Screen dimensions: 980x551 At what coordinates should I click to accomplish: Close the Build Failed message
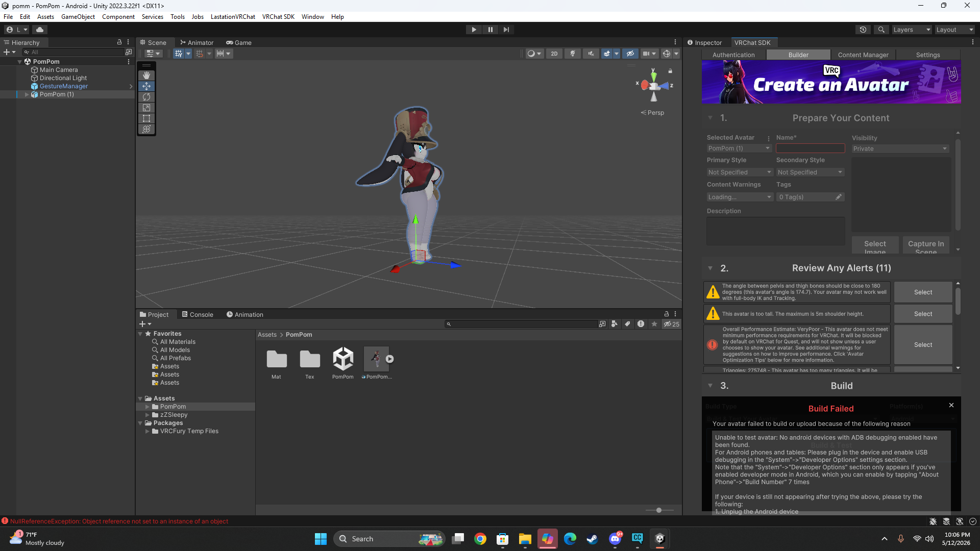coord(951,405)
